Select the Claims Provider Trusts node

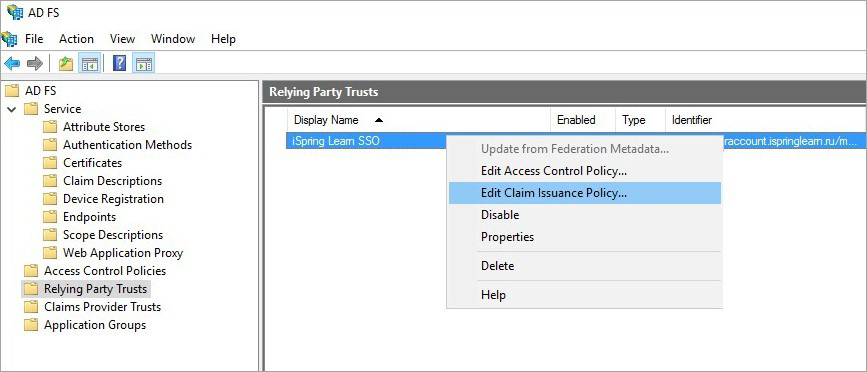click(102, 307)
